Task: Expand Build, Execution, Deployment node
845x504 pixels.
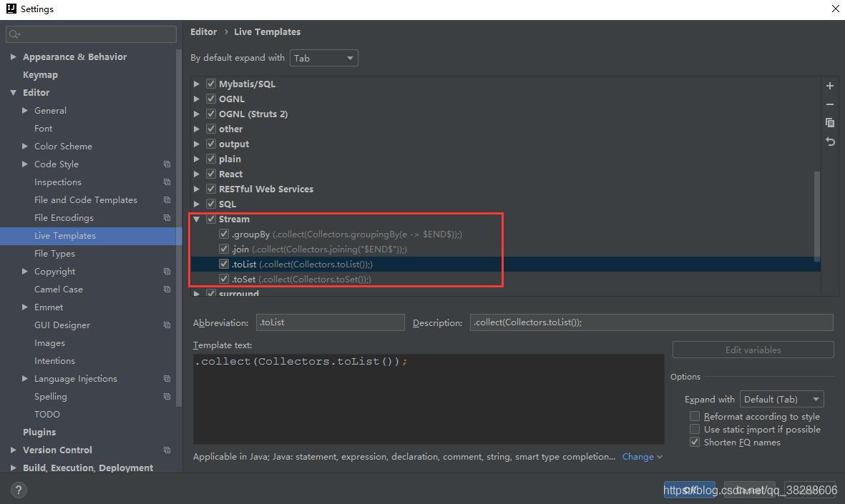Action: click(x=13, y=468)
